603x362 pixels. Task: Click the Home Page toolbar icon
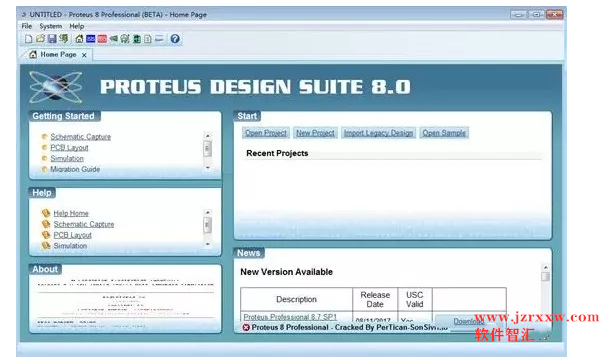[x=79, y=39]
